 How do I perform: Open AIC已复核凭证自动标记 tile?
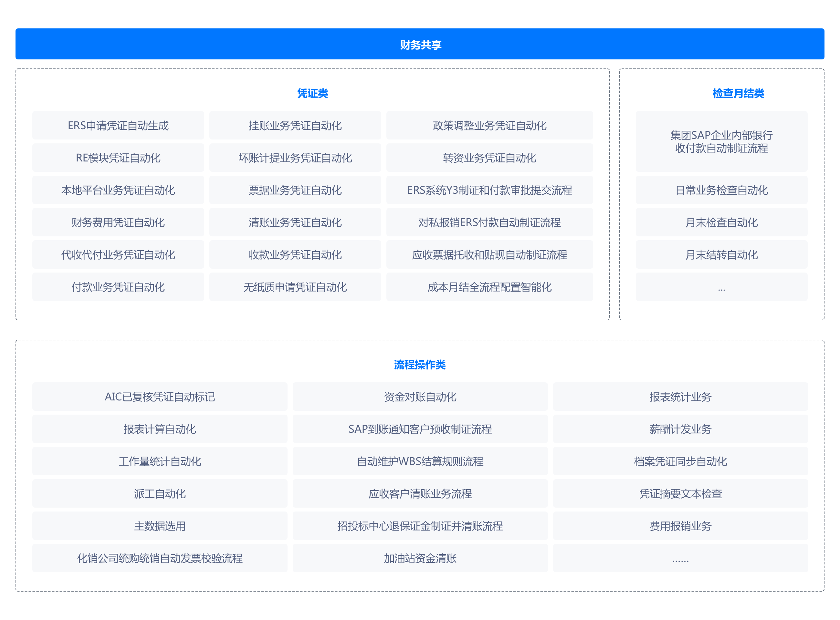[160, 397]
